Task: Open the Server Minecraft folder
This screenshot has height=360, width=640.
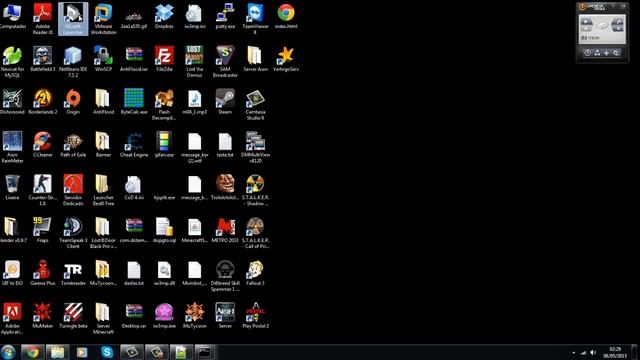Action: tap(103, 319)
